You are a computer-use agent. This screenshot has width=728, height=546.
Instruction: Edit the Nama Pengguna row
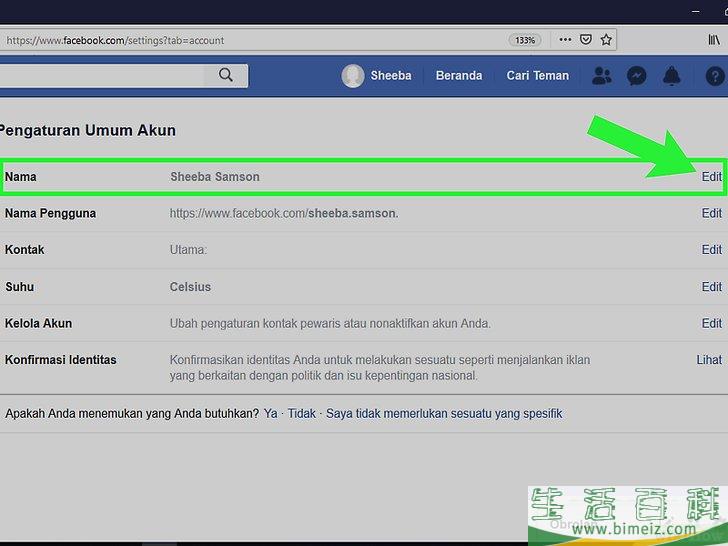point(712,213)
